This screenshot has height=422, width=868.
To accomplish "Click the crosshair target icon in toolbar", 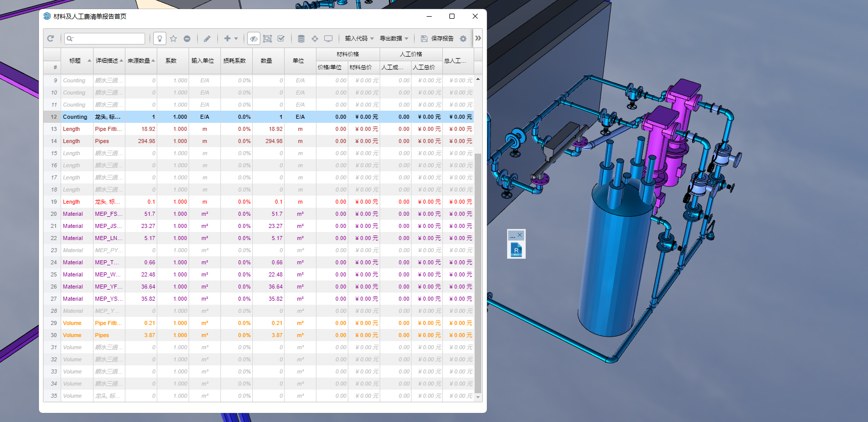I will [315, 38].
